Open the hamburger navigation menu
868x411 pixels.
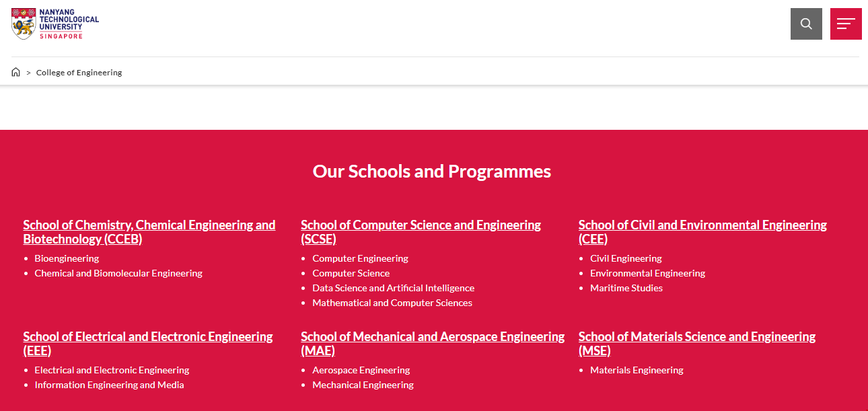pyautogui.click(x=846, y=24)
